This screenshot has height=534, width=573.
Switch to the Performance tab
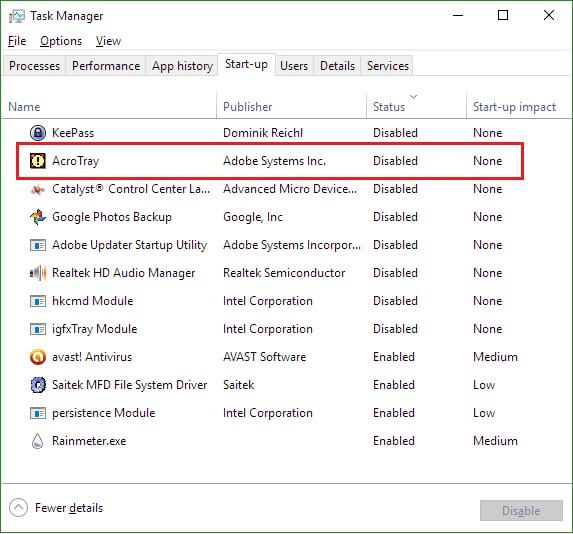point(106,66)
